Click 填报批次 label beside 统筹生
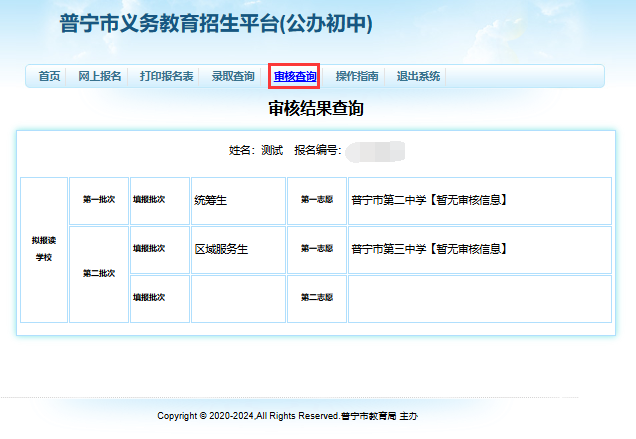Image resolution: width=636 pixels, height=439 pixels. 149,200
